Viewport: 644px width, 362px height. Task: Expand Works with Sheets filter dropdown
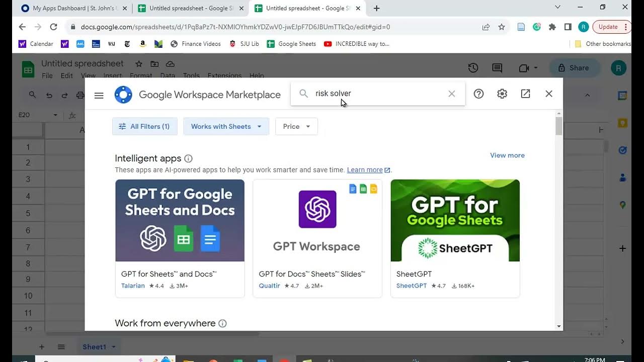click(x=226, y=126)
